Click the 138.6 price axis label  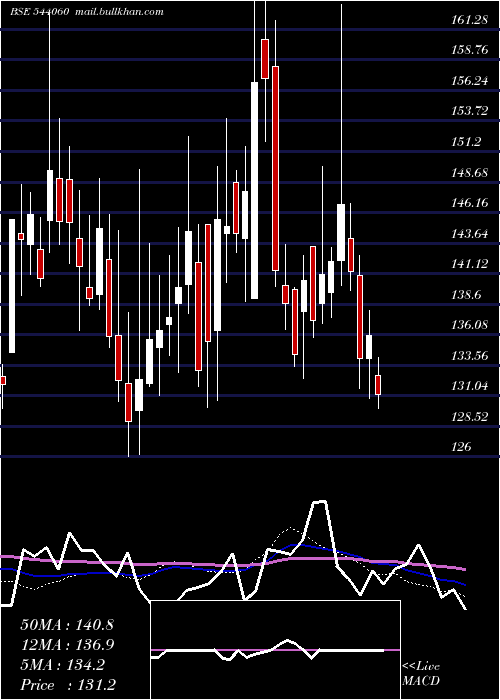pos(466,295)
